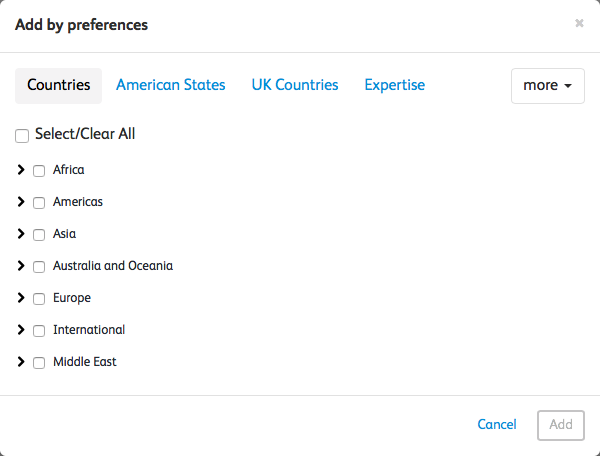
Task: Open the more dropdown menu
Action: coord(547,86)
